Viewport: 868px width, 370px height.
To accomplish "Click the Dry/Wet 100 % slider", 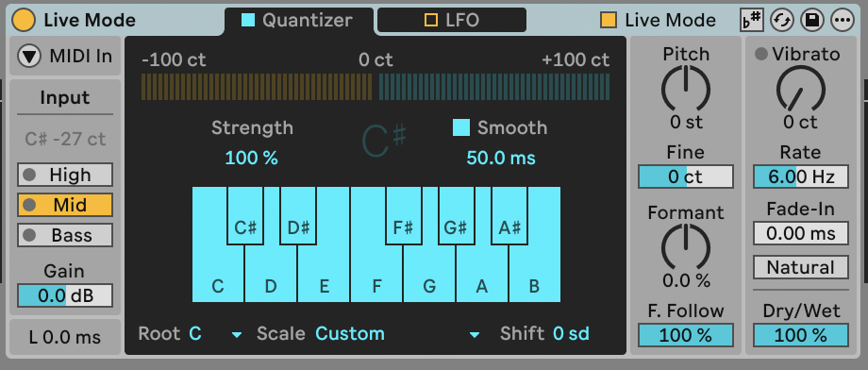I will [x=800, y=335].
